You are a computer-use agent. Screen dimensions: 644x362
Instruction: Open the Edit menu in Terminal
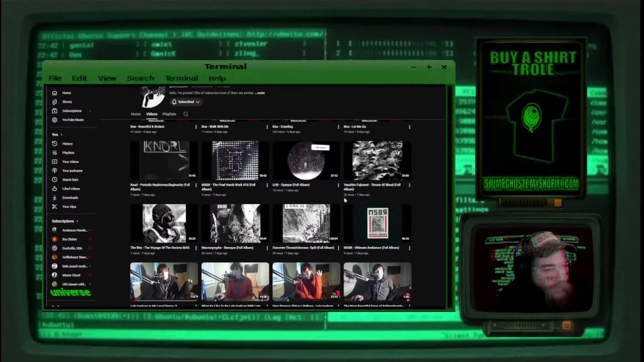(x=79, y=78)
